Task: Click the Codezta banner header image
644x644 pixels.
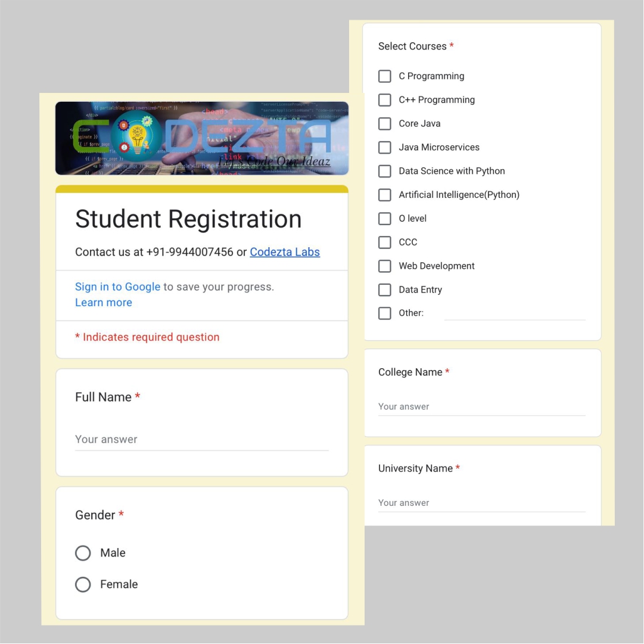Action: [202, 138]
